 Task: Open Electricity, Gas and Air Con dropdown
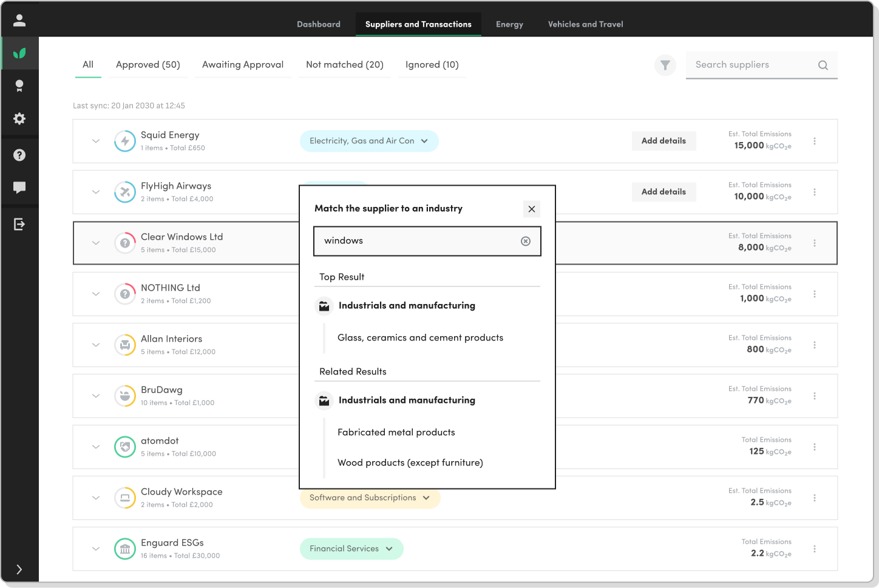click(x=369, y=141)
